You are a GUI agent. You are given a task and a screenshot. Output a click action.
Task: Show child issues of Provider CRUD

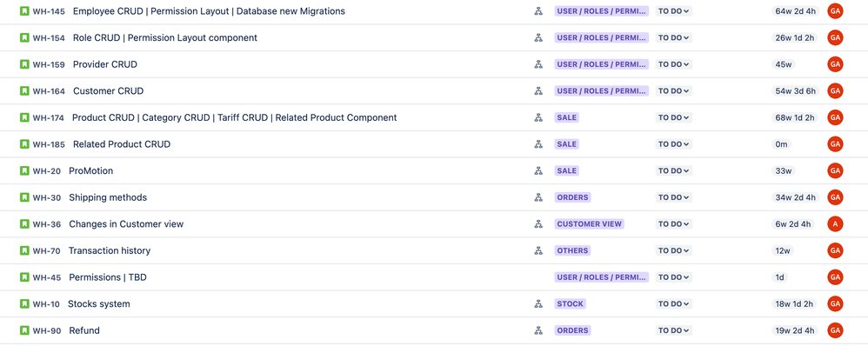click(x=538, y=64)
